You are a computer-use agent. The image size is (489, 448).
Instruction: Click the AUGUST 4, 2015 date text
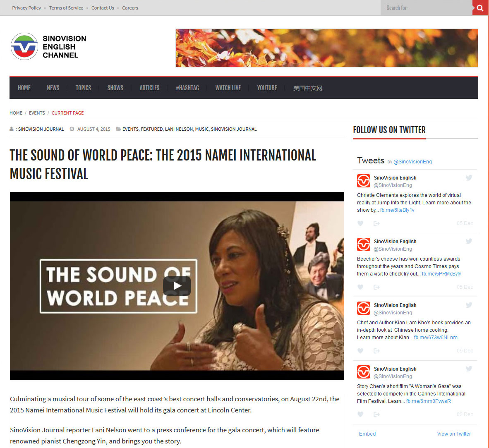click(x=93, y=129)
